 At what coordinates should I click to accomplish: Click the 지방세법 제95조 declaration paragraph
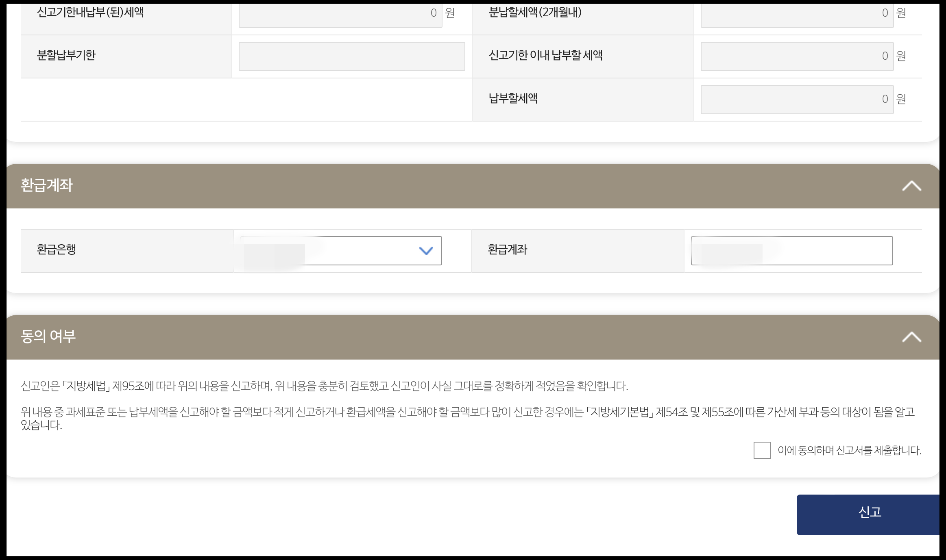coord(324,386)
